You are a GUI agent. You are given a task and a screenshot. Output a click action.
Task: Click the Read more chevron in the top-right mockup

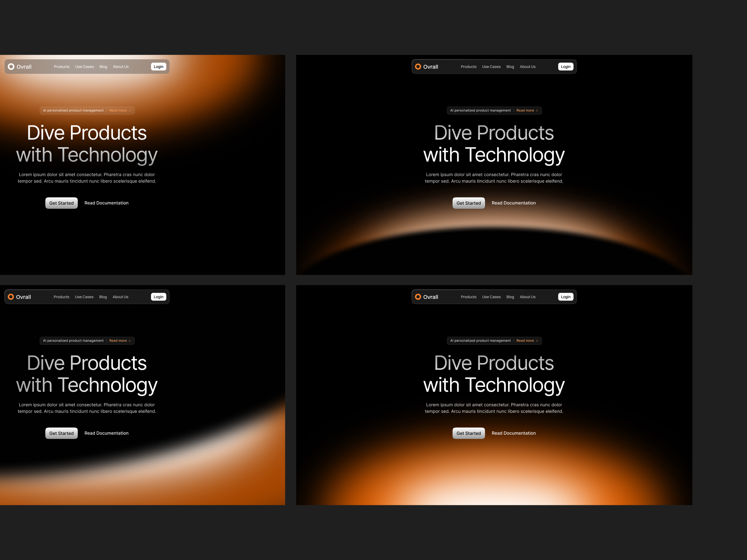(x=537, y=110)
